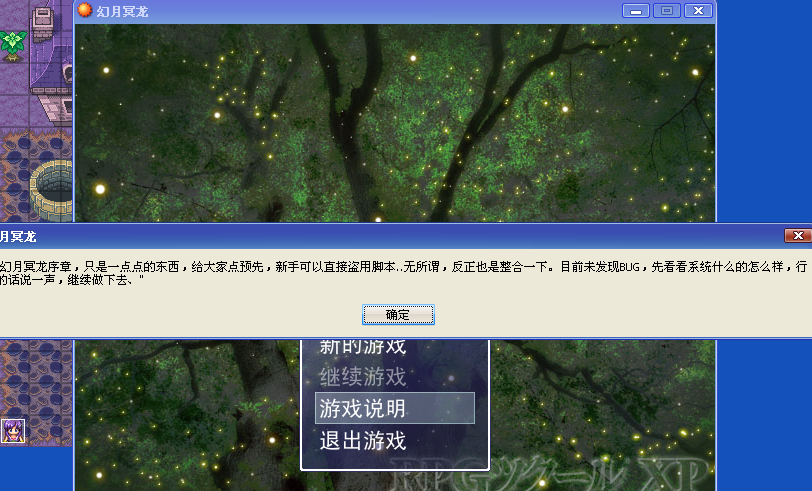Image resolution: width=812 pixels, height=491 pixels.
Task: Select 游戏说明 in the title menu
Action: 395,408
